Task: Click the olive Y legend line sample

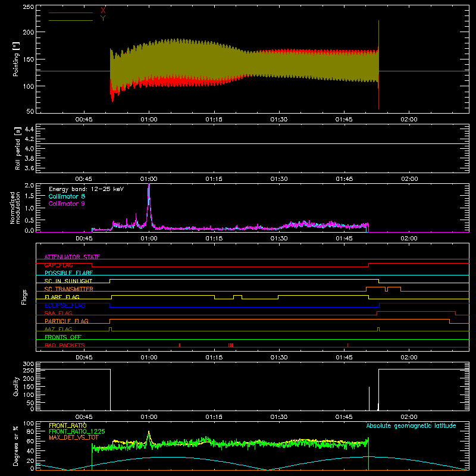Action: [x=70, y=20]
